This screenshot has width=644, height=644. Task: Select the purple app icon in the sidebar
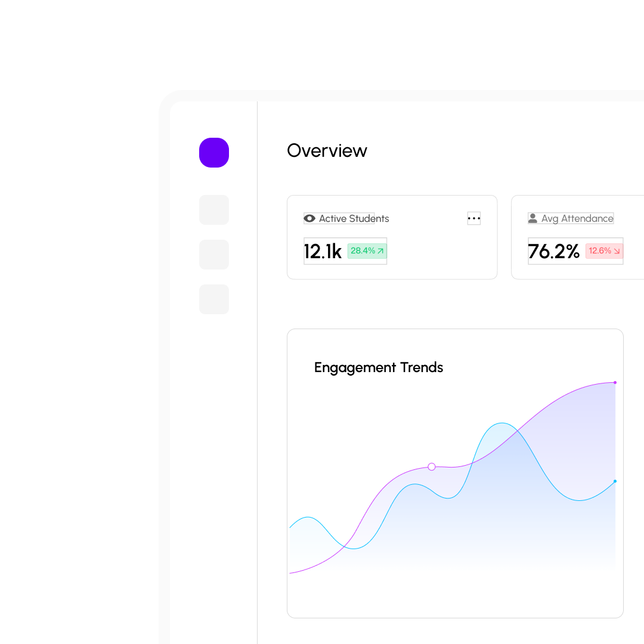click(213, 153)
